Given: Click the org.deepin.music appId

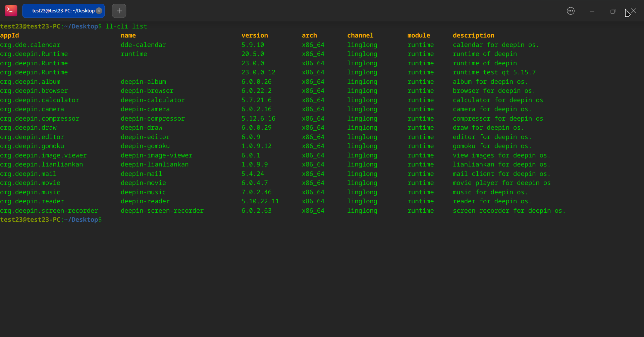Looking at the screenshot, I should [30, 192].
